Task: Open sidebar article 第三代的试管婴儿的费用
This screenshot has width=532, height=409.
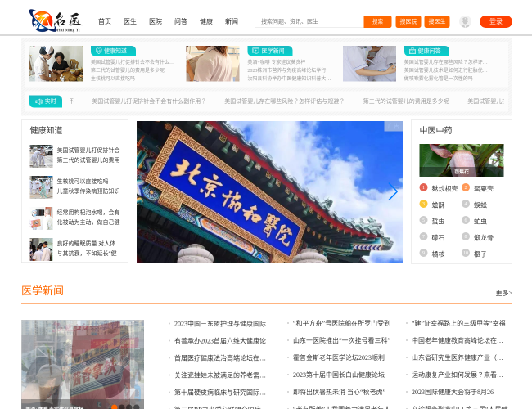Action: point(88,160)
